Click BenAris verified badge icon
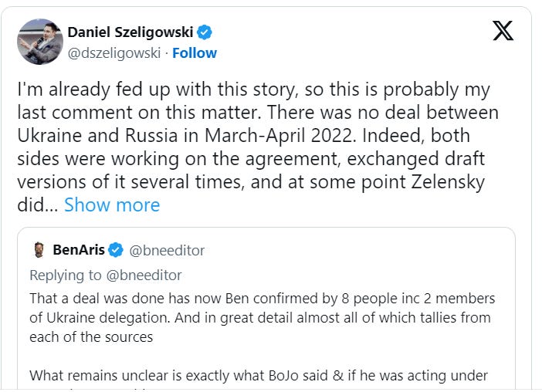Viewport: 542px width, 392px height. 116,250
